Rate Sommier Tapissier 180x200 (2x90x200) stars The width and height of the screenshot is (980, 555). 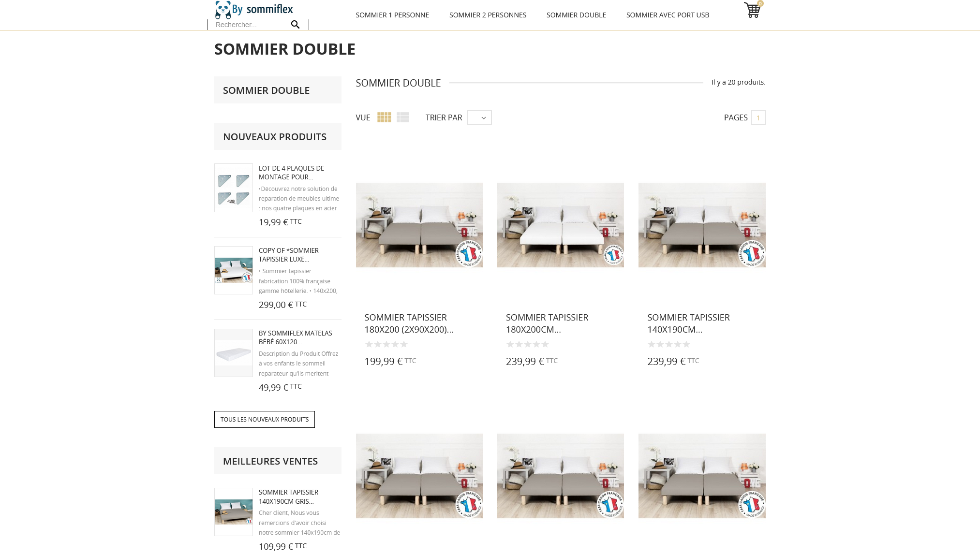tap(386, 344)
